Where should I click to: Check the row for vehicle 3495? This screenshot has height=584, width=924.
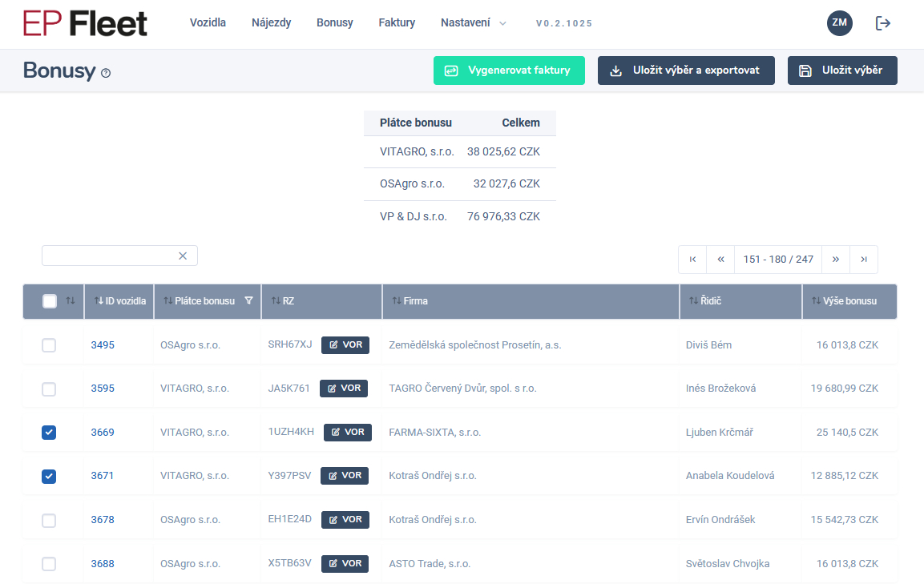coord(49,345)
